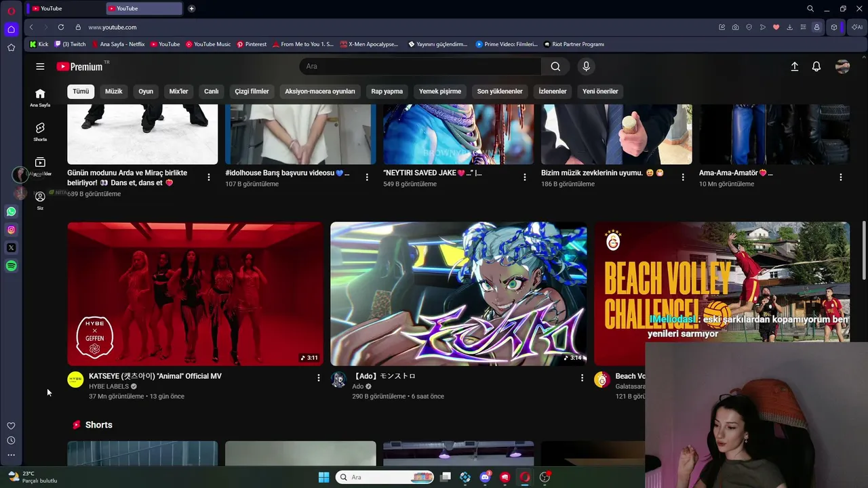The width and height of the screenshot is (868, 488).
Task: Open browsing history clock in sidebar
Action: click(11, 441)
